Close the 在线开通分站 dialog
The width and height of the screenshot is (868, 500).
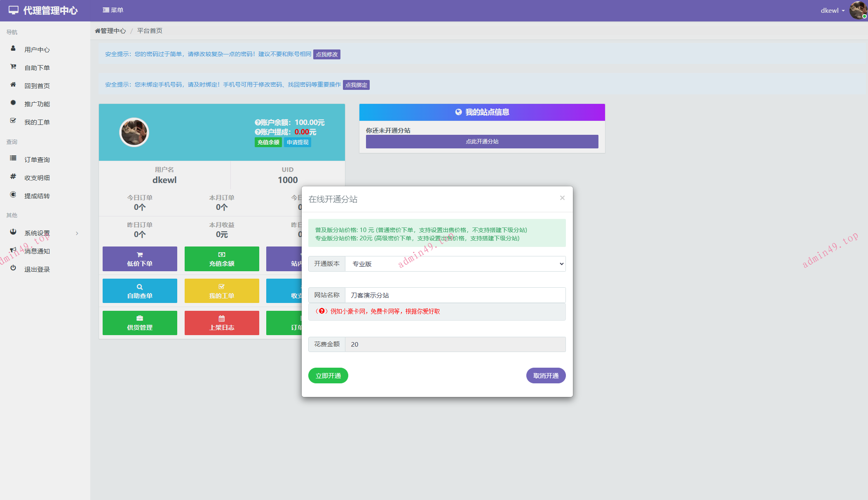562,198
